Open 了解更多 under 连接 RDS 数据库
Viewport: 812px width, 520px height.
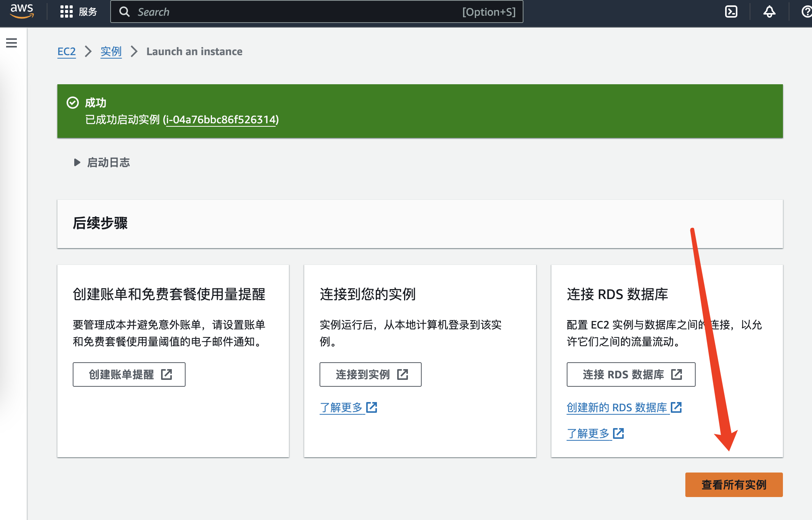click(595, 433)
